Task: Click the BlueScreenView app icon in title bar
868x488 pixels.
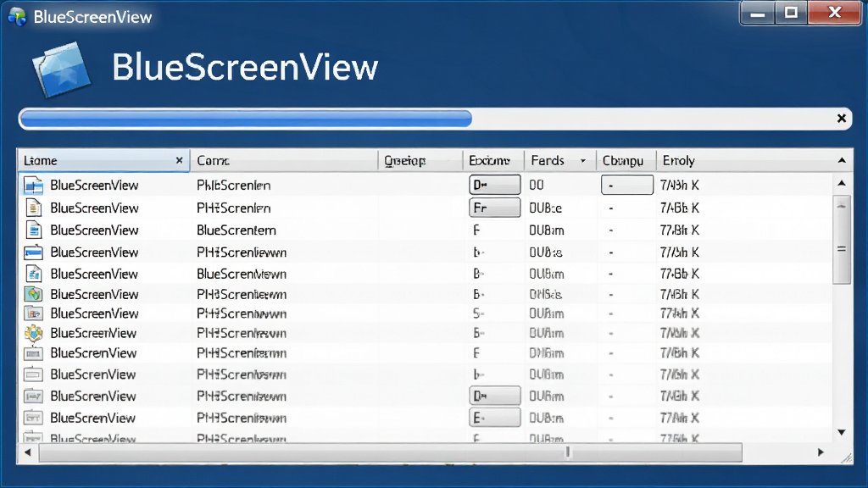Action: pyautogui.click(x=17, y=17)
